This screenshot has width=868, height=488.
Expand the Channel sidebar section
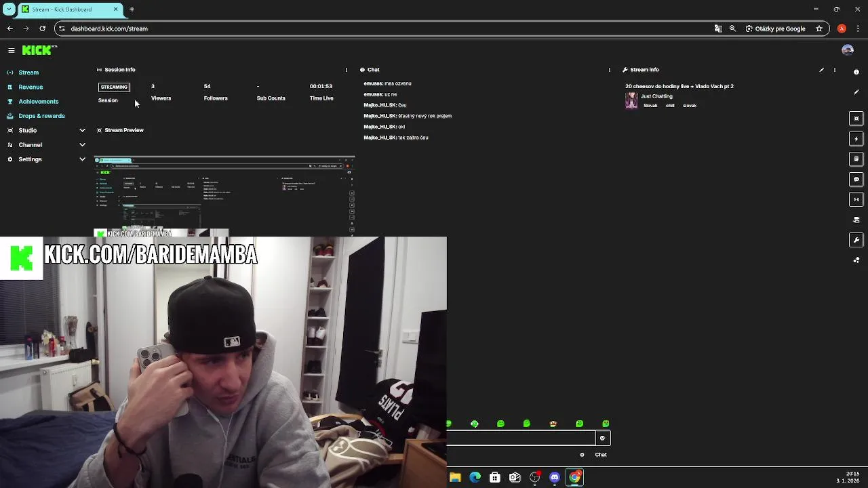[x=82, y=145]
